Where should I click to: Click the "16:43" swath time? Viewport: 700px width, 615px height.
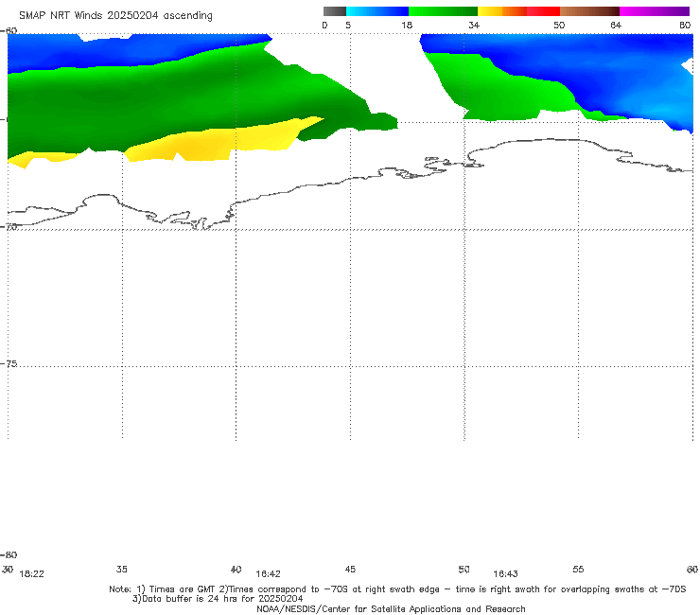[505, 574]
